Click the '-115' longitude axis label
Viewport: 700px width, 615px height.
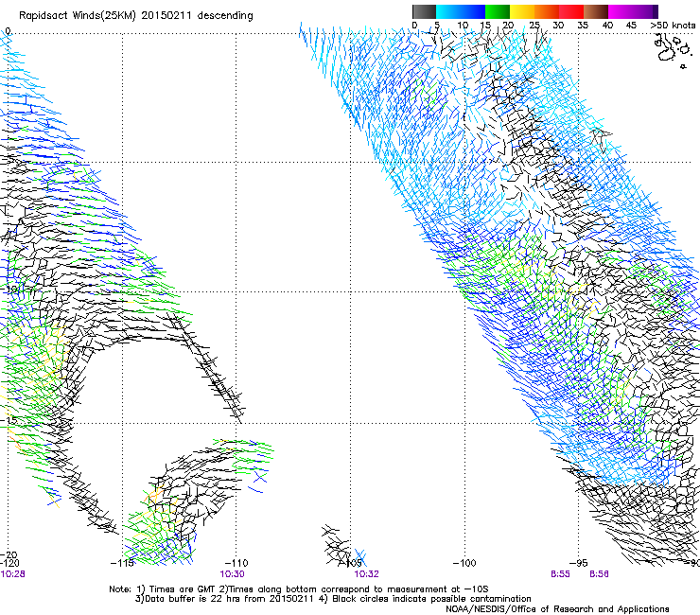[x=122, y=563]
